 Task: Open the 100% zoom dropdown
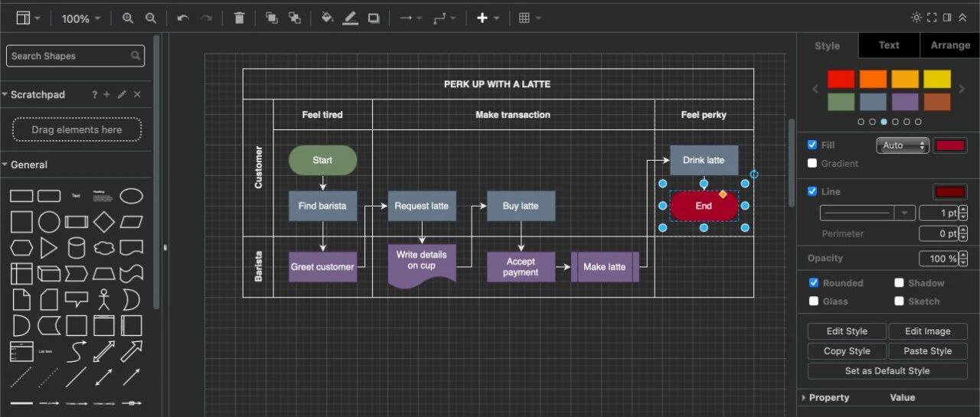click(81, 18)
